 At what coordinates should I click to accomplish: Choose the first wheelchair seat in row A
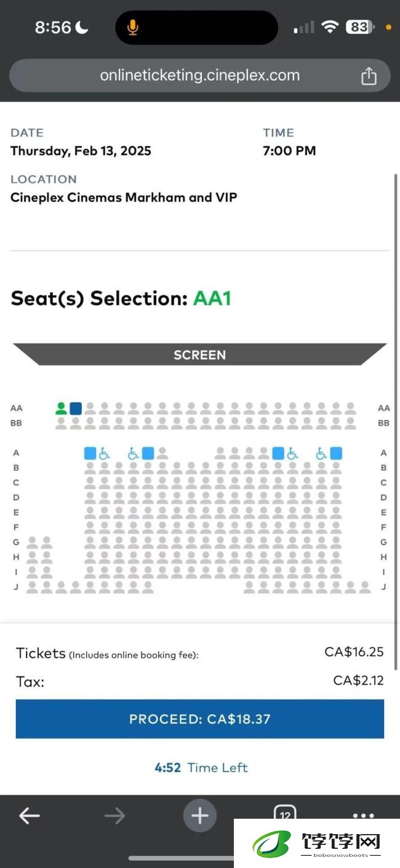pyautogui.click(x=105, y=453)
